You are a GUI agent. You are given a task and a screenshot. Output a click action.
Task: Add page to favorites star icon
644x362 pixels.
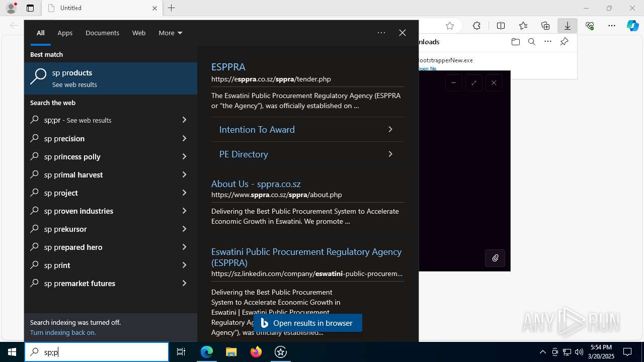[450, 26]
